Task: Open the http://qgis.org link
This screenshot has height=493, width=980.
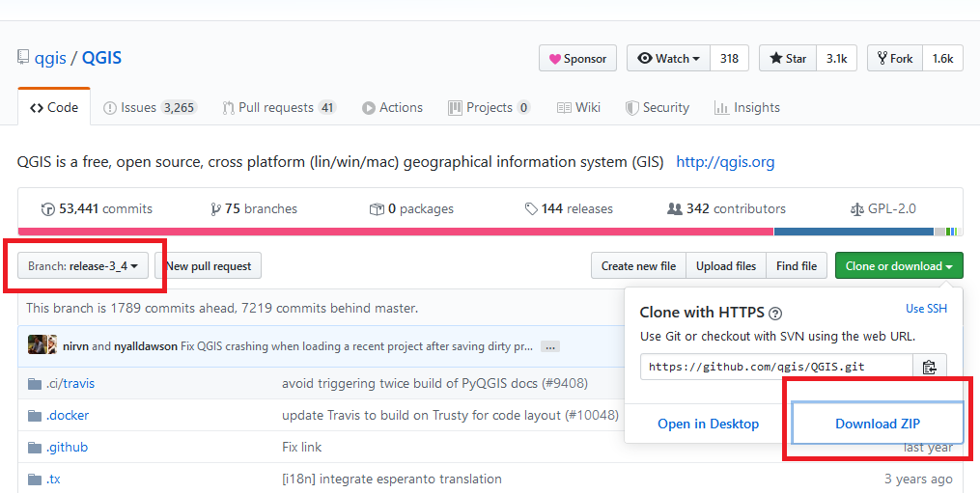Action: 725,162
